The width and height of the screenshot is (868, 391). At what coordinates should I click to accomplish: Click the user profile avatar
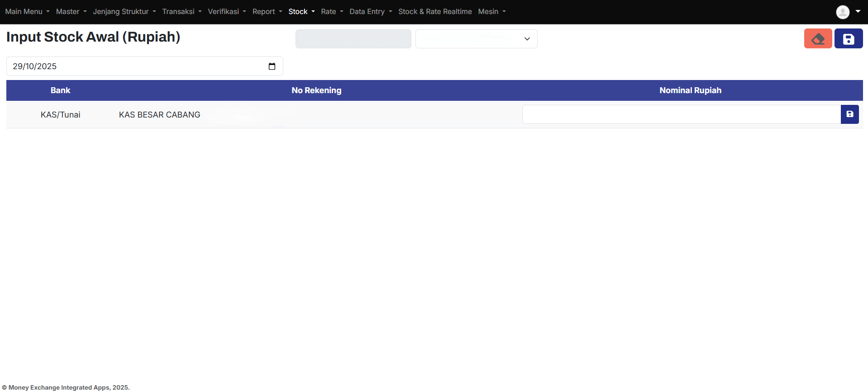point(842,12)
